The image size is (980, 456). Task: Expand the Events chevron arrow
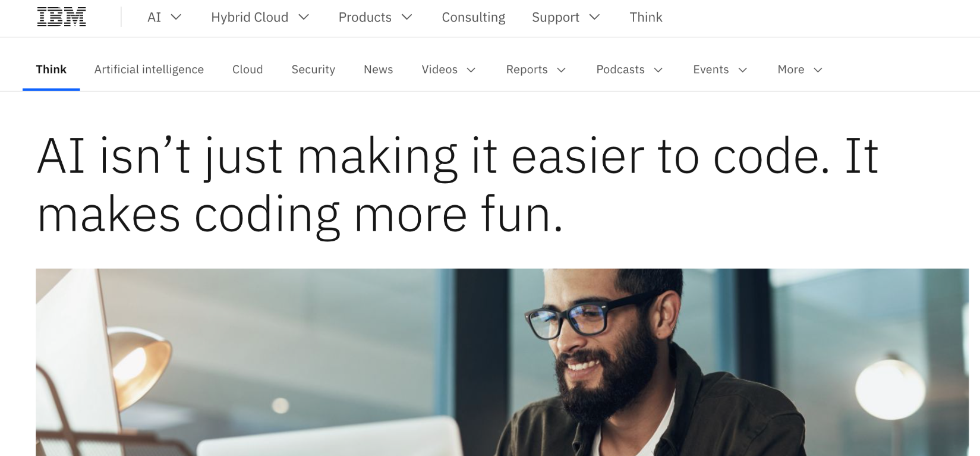(743, 70)
